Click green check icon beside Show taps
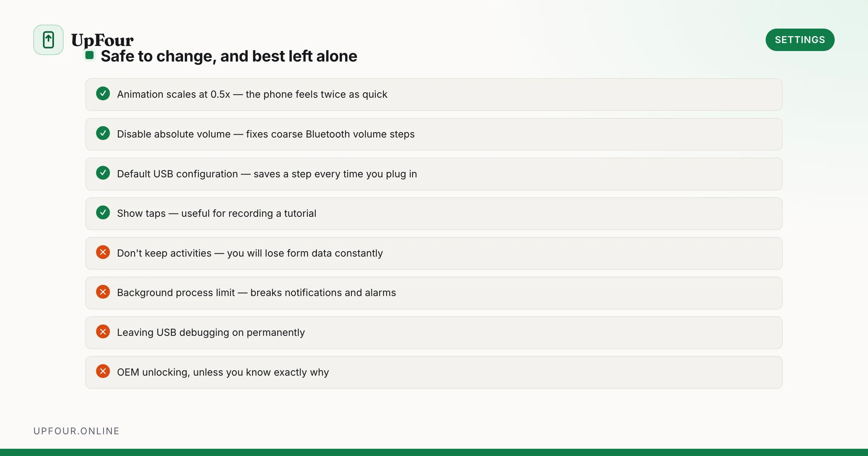Viewport: 868px width, 456px height. point(103,213)
